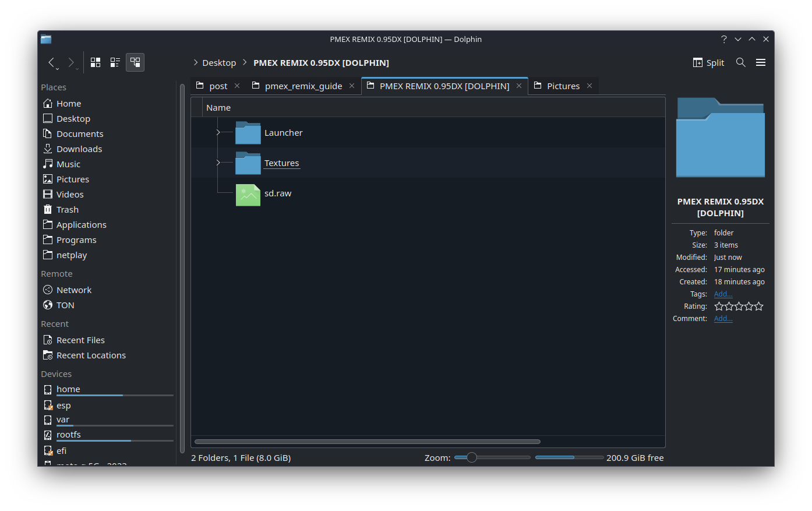Image resolution: width=812 pixels, height=511 pixels.
Task: Open the Dolphin title bar window icon
Action: pos(46,39)
